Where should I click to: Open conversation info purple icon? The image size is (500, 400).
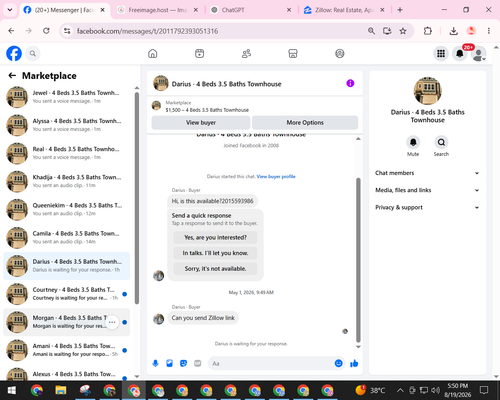pos(350,83)
